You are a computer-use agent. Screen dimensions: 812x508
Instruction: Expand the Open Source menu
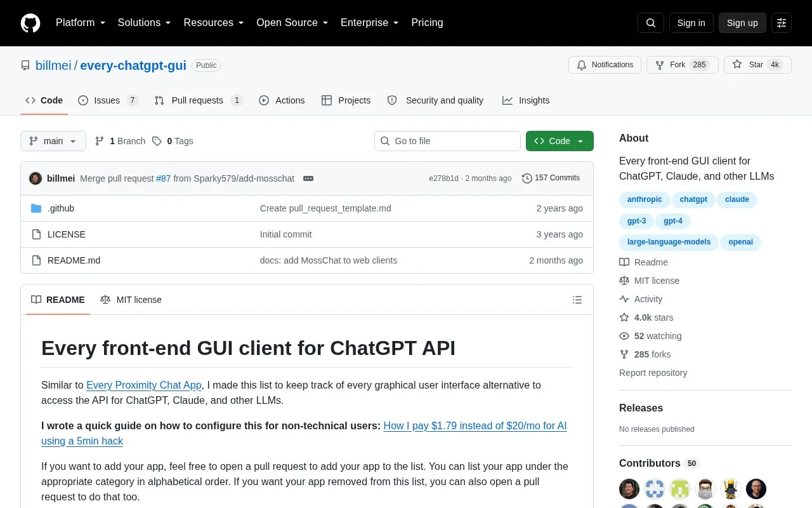[x=292, y=23]
